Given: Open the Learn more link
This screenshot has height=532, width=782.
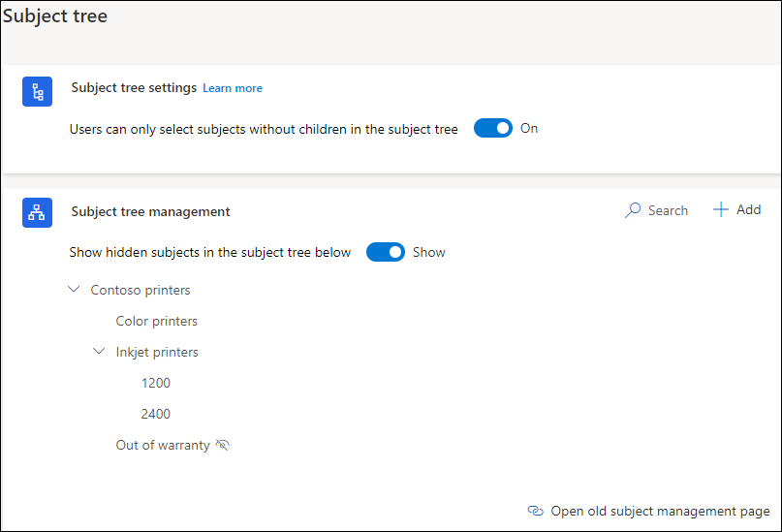Looking at the screenshot, I should pos(233,88).
